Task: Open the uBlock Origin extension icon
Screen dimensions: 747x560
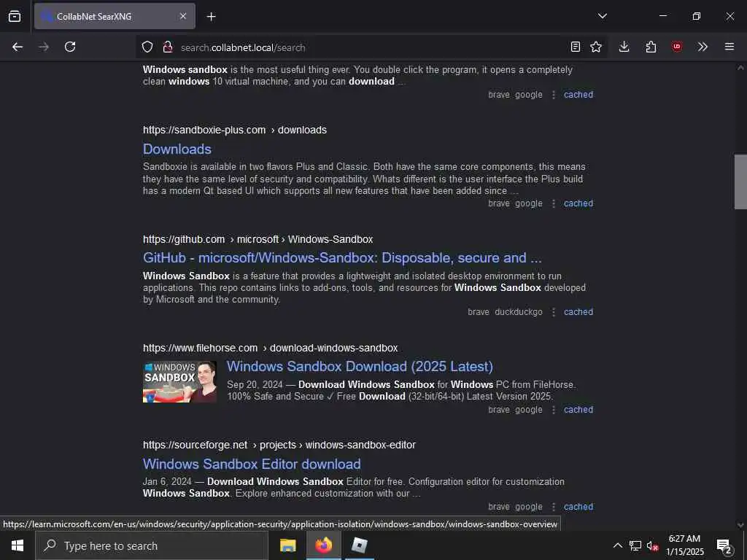Action: tap(677, 47)
